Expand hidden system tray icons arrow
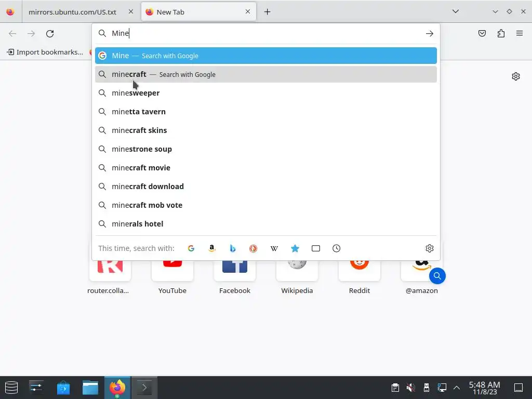This screenshot has height=399, width=532. 457,388
